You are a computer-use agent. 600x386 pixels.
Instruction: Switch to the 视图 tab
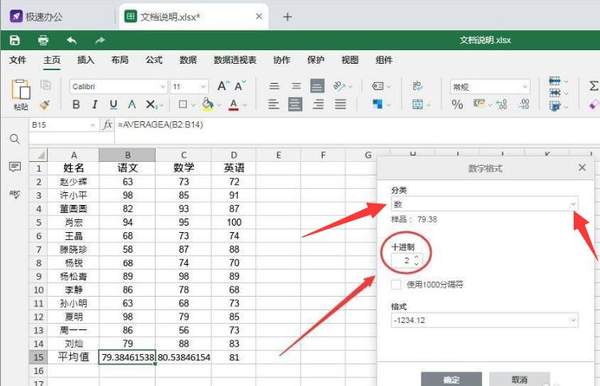pyautogui.click(x=350, y=60)
